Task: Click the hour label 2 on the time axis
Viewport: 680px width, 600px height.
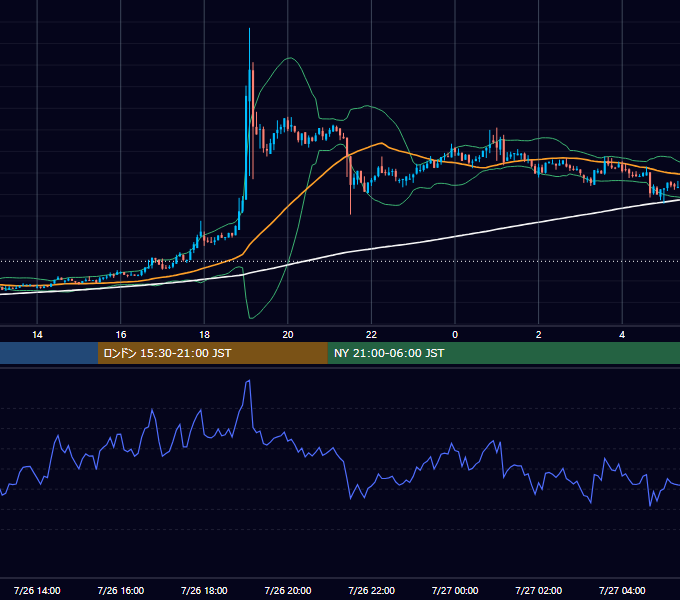Action: point(539,335)
